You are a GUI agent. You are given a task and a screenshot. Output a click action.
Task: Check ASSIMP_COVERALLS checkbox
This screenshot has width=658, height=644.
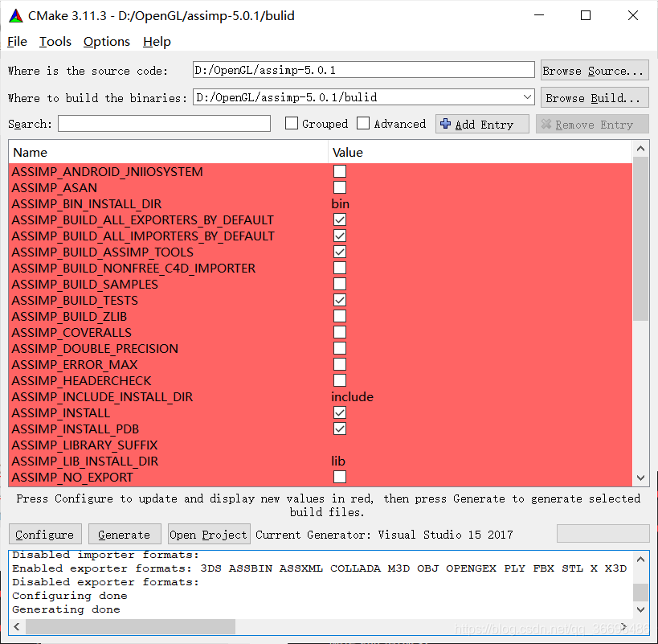point(340,332)
